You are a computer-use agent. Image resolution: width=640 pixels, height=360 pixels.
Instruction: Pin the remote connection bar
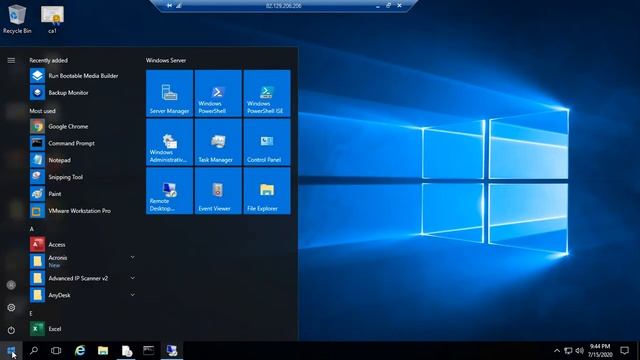(169, 6)
